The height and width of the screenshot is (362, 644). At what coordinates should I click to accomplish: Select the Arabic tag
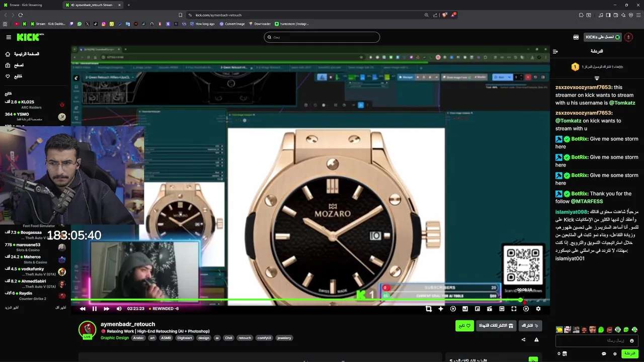(x=138, y=338)
